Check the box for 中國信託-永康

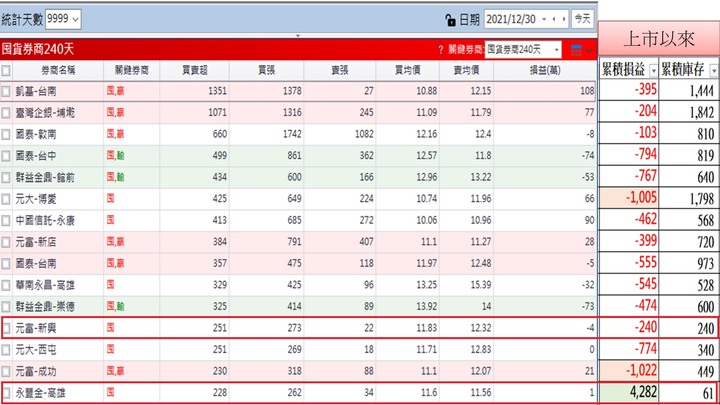click(x=6, y=221)
